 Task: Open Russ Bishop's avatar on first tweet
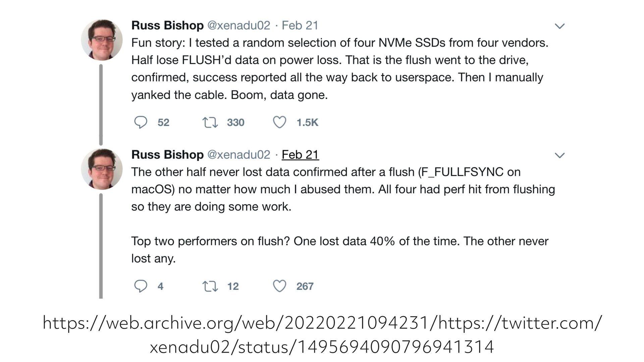[x=102, y=40]
